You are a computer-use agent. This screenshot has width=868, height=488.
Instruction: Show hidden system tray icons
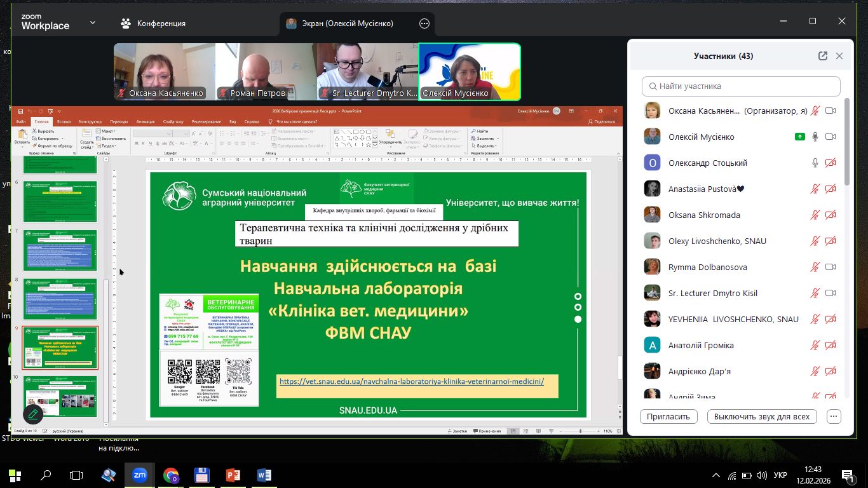716,475
